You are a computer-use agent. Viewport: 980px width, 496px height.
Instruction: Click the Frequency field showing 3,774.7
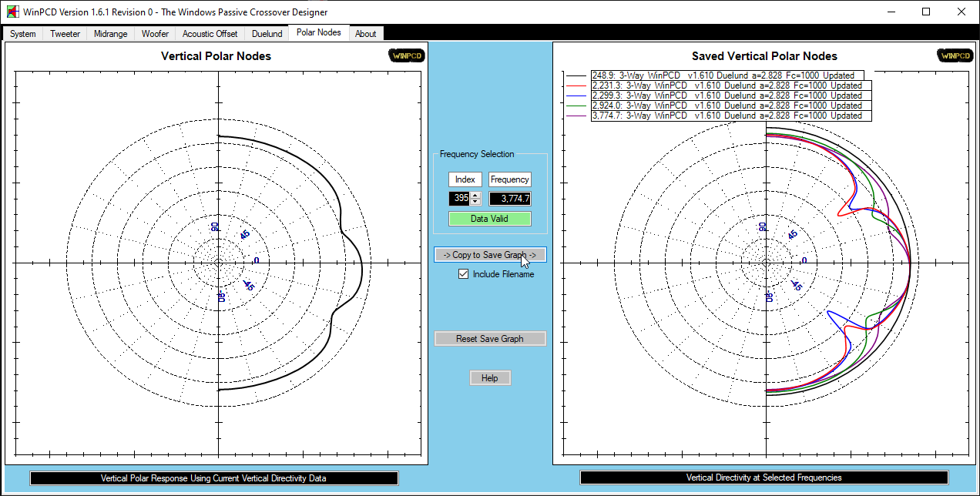click(510, 199)
